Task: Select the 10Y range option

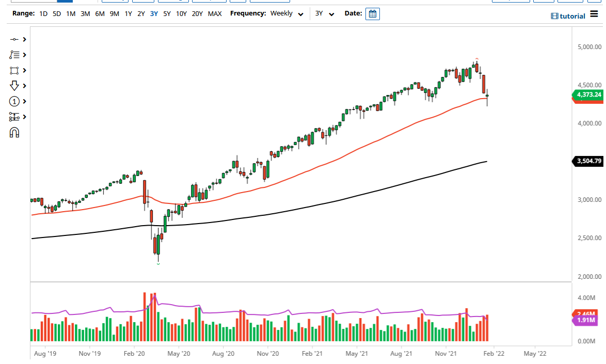Action: coord(181,13)
